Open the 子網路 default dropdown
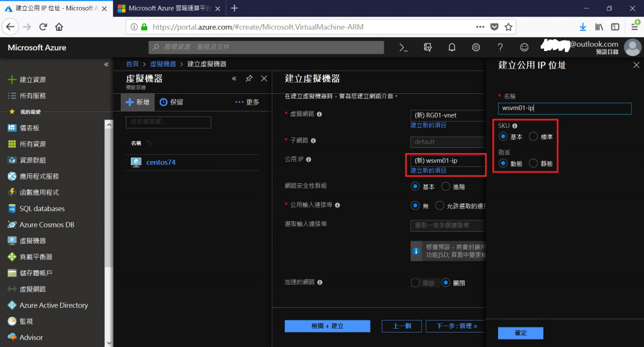 pyautogui.click(x=448, y=142)
